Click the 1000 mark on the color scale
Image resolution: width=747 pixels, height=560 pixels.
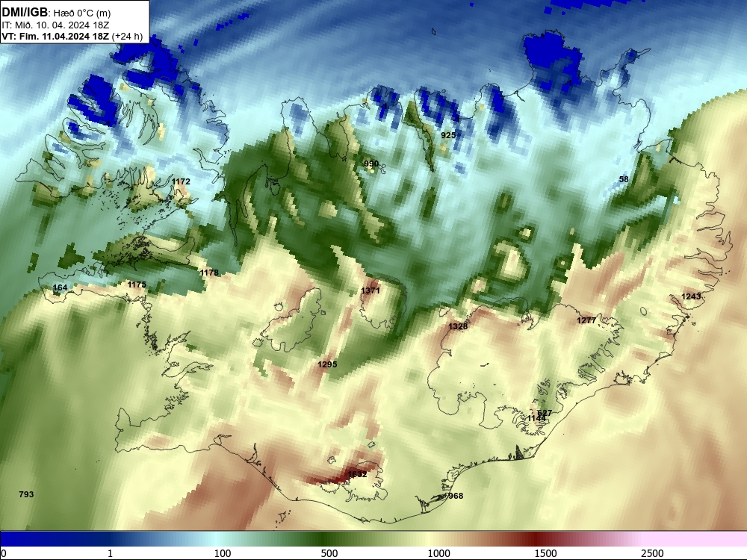(438, 553)
